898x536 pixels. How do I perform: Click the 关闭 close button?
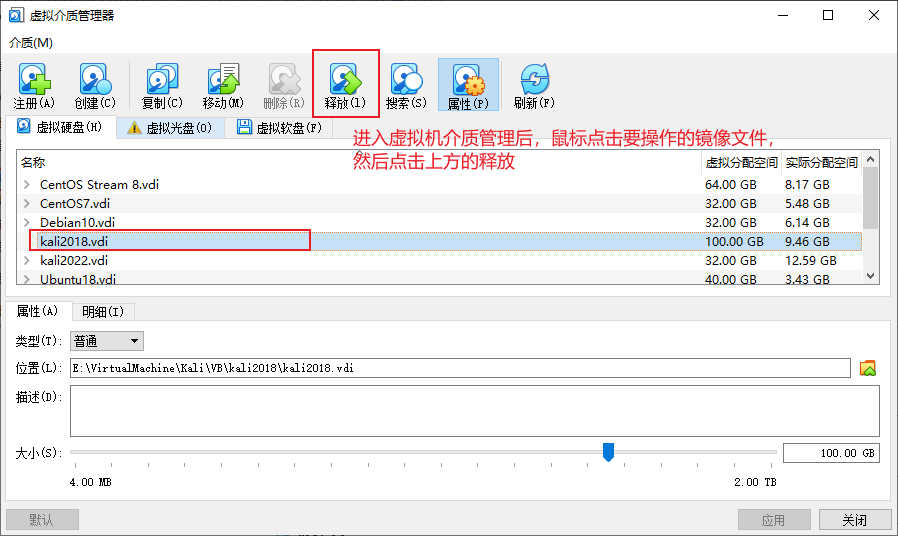pos(854,520)
